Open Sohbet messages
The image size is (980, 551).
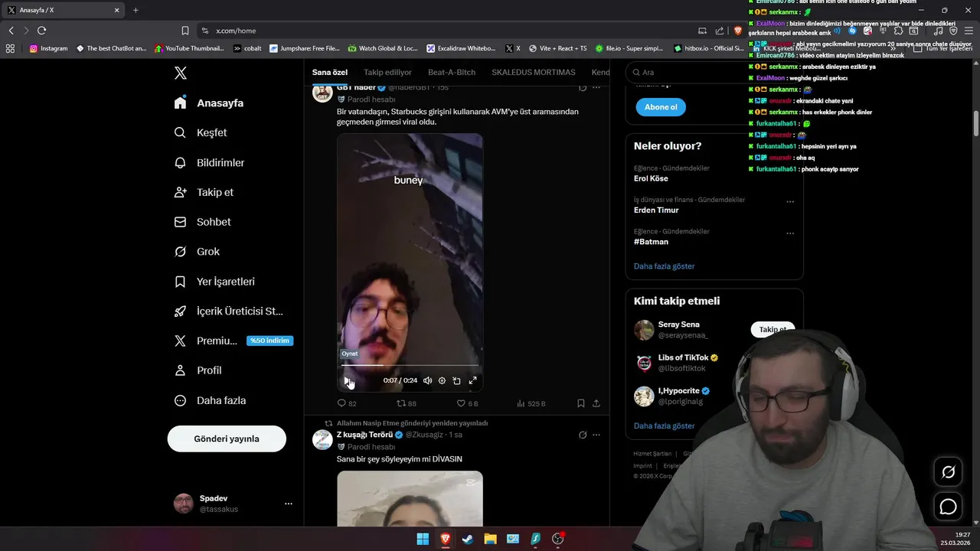(x=202, y=222)
